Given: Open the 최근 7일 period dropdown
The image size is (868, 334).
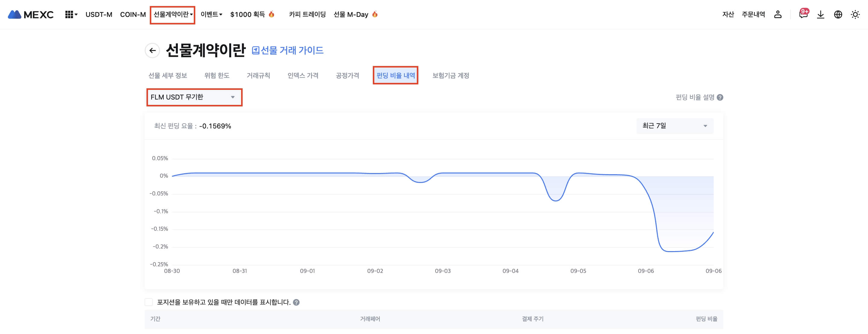Looking at the screenshot, I should point(675,126).
